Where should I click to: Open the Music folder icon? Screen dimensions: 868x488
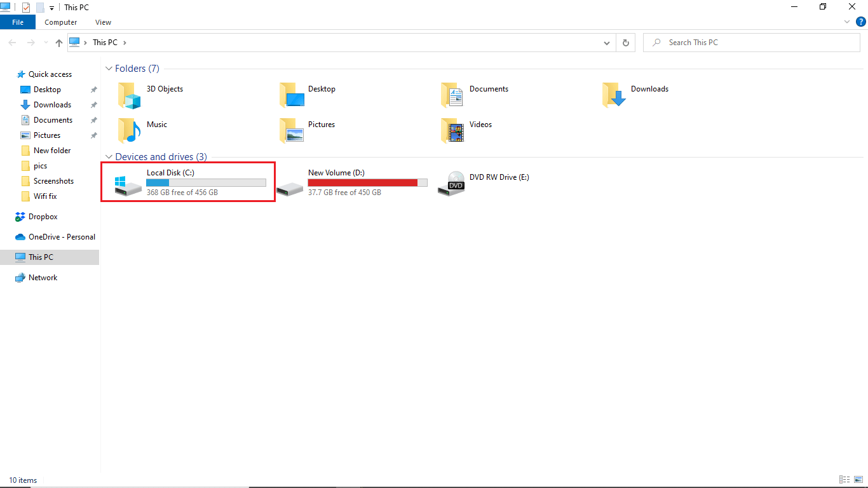129,130
